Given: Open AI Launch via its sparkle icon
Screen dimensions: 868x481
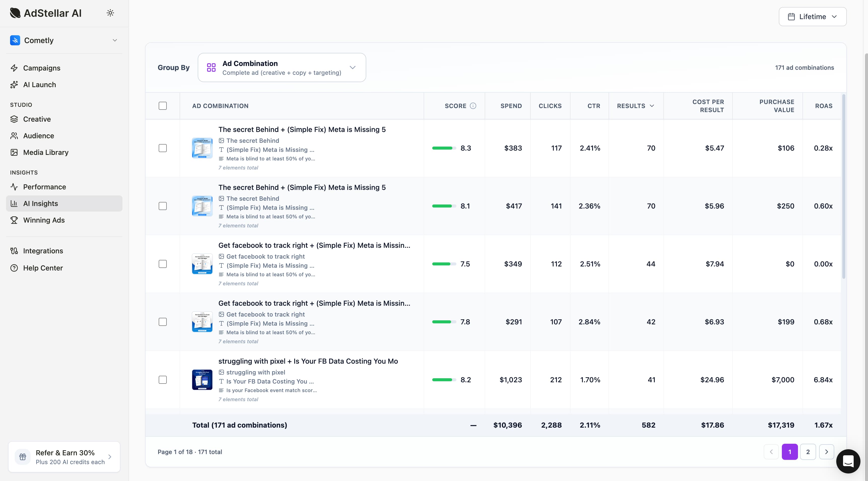Looking at the screenshot, I should [x=14, y=85].
